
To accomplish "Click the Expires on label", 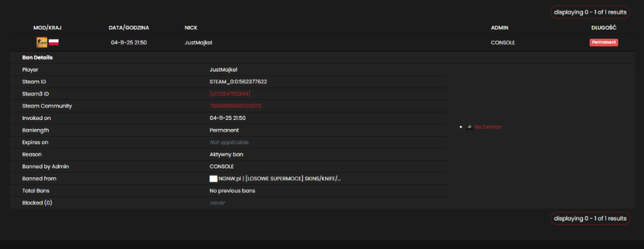I will [x=35, y=143].
